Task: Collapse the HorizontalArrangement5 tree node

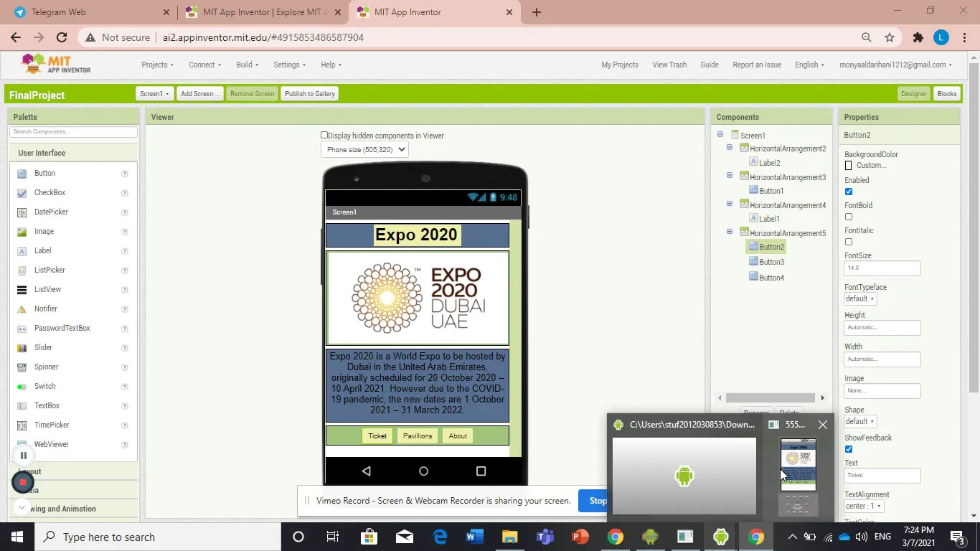Action: (x=730, y=232)
